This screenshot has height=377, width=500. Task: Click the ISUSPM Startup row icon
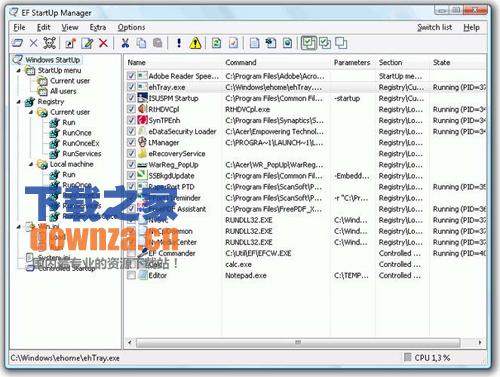coord(142,98)
